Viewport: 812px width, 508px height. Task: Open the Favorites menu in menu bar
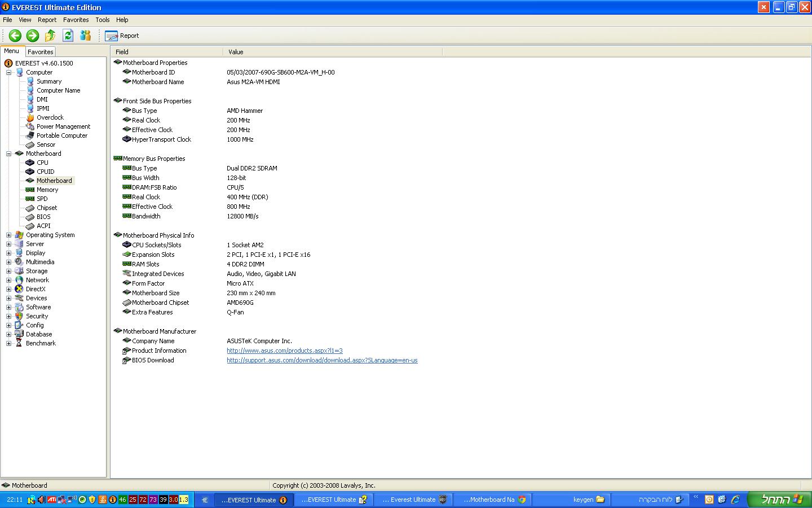[x=76, y=20]
